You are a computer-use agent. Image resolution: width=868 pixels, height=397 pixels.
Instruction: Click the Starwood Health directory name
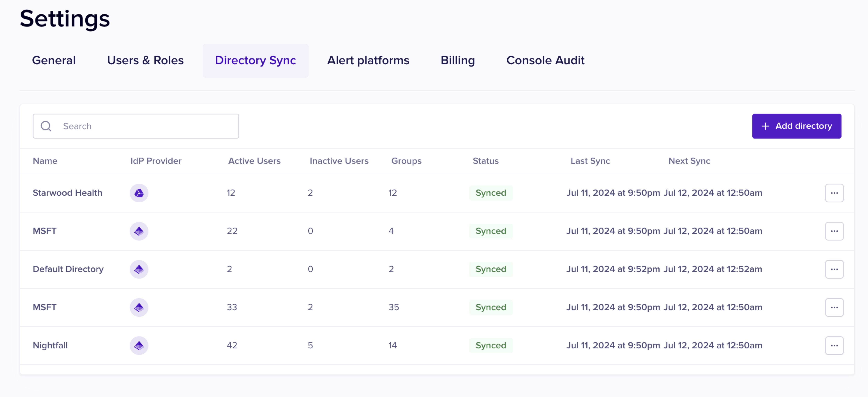pyautogui.click(x=67, y=193)
